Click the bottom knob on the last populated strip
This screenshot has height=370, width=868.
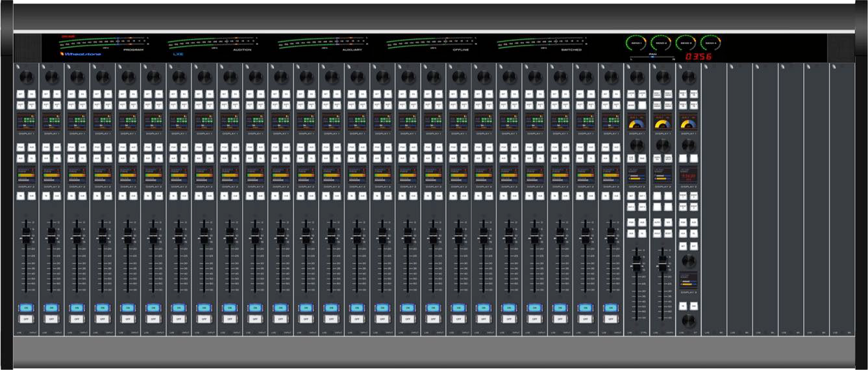688,321
